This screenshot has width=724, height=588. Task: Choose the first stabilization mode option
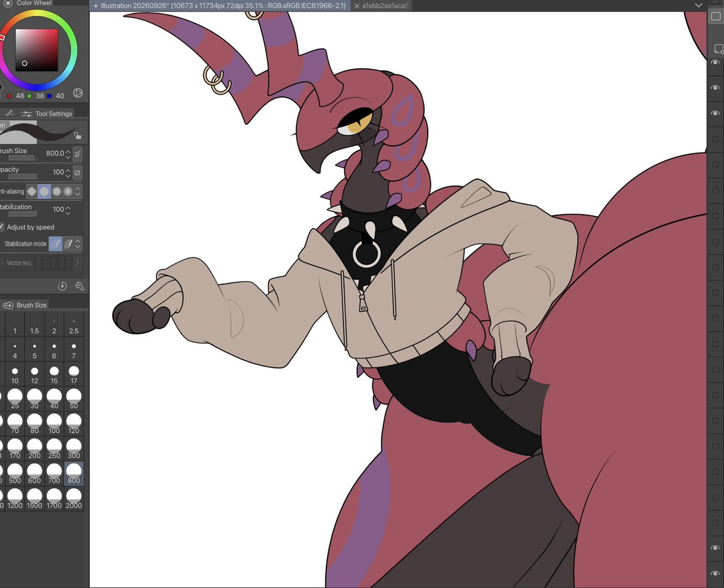(55, 244)
